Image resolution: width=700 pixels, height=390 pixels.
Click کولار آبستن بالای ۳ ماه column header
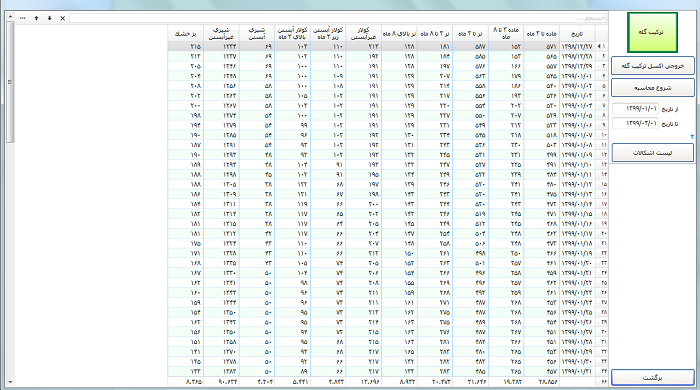coord(292,34)
